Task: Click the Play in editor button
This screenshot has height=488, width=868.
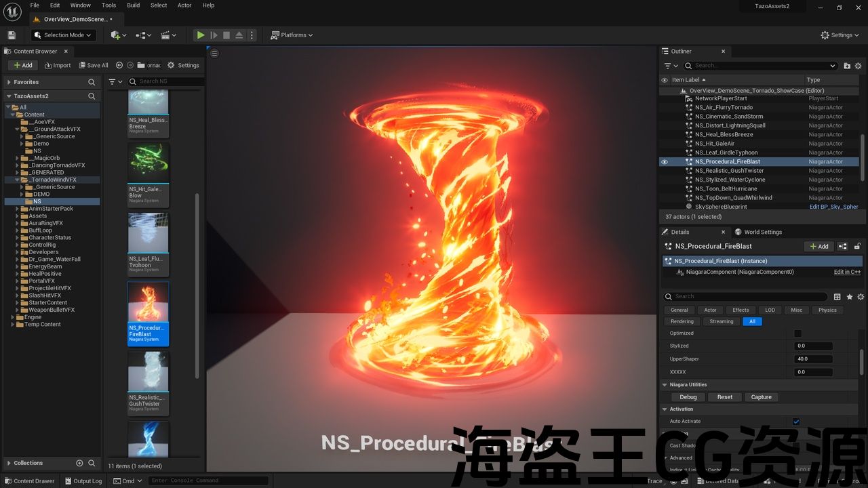Action: tap(201, 35)
